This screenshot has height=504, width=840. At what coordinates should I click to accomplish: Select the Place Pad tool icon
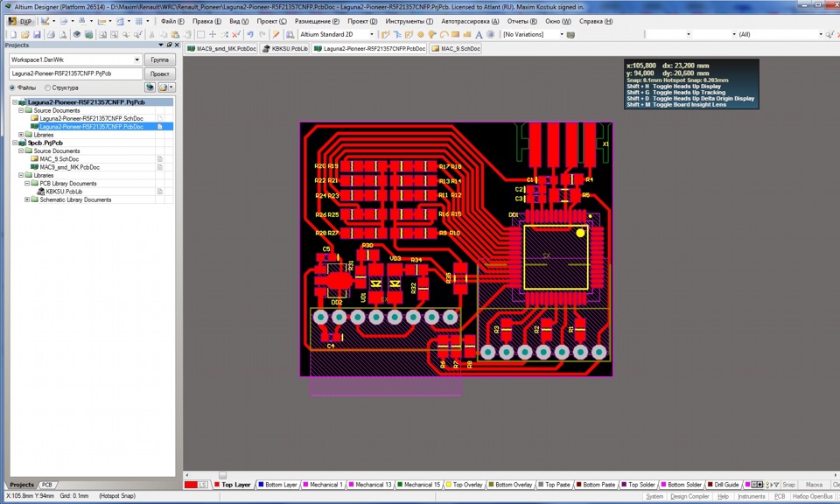[421, 35]
